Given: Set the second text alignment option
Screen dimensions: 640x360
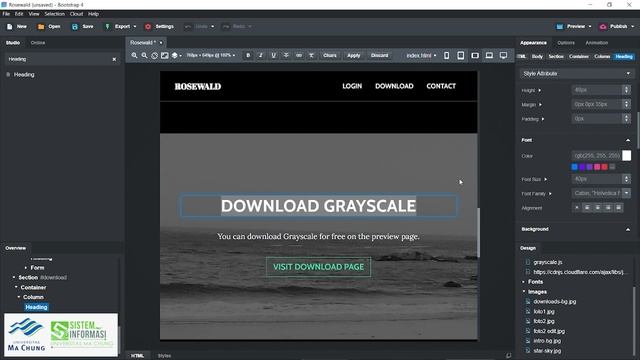Looking at the screenshot, I should click(587, 208).
